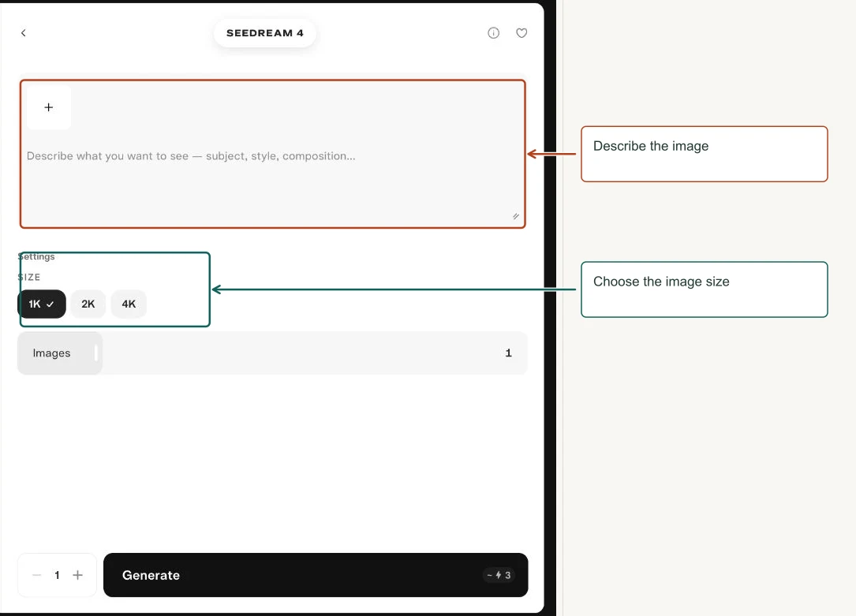Click the Settings section label
Screen dimensions: 856x616
tap(36, 256)
